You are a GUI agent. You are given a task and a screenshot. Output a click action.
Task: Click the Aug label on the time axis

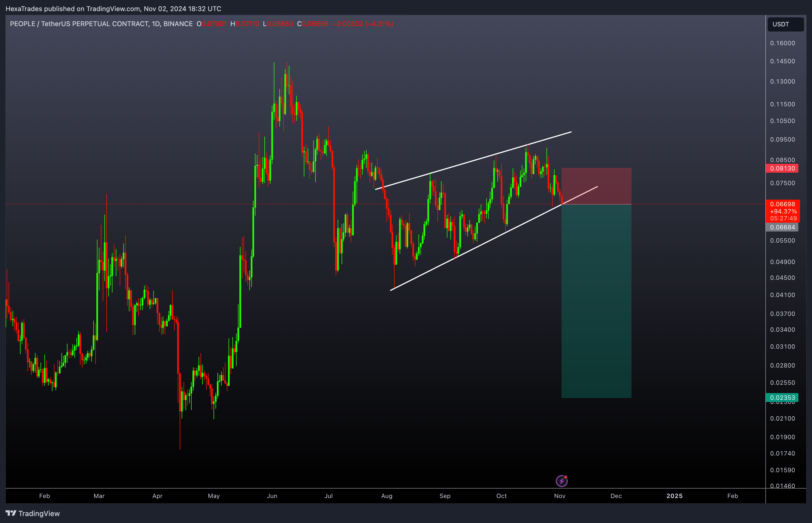[387, 496]
